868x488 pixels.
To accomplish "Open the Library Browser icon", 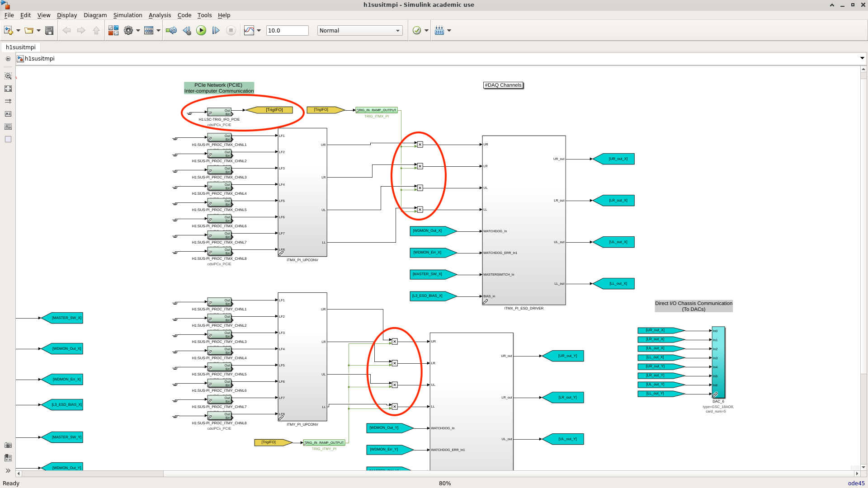I will [x=113, y=30].
